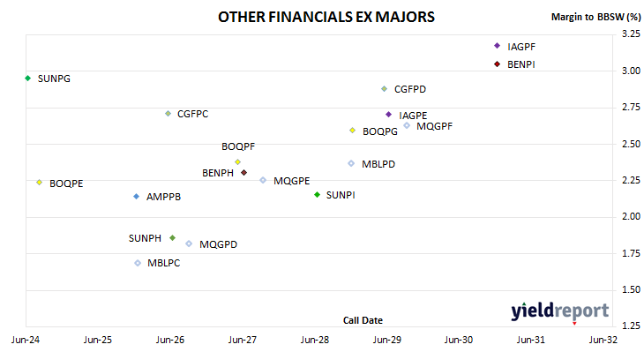Select the CGFPD diamond marker

pyautogui.click(x=384, y=89)
